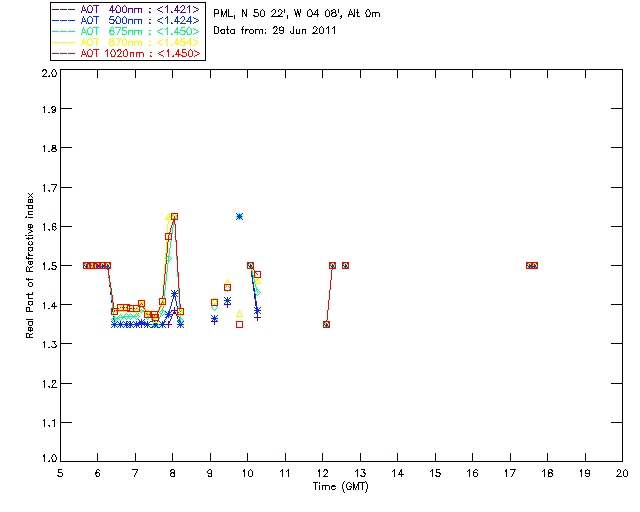This screenshot has width=640, height=512.
Task: Click the red square peak marker near time 8
Action: [x=174, y=216]
